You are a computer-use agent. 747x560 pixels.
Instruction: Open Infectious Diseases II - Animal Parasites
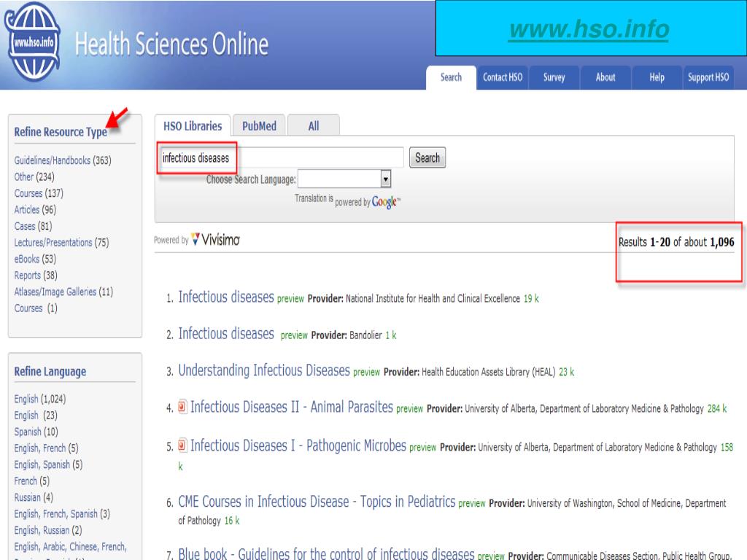[292, 407]
